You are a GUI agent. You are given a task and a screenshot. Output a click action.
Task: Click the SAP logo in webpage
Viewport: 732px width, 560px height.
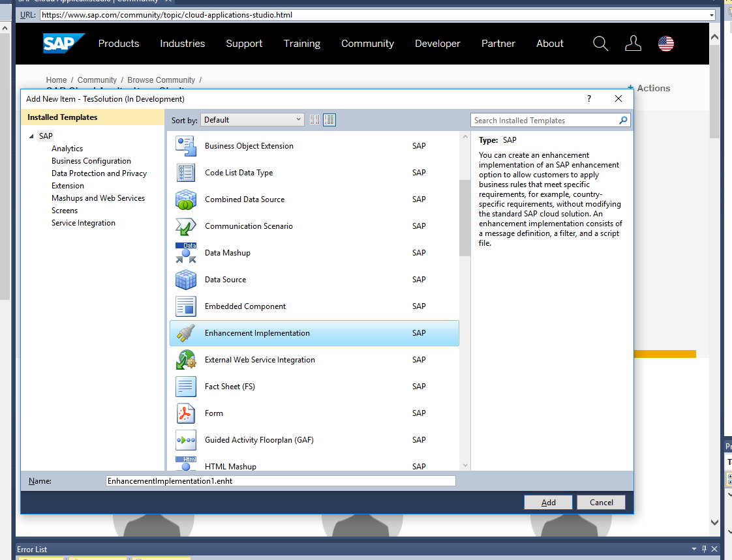[63, 44]
